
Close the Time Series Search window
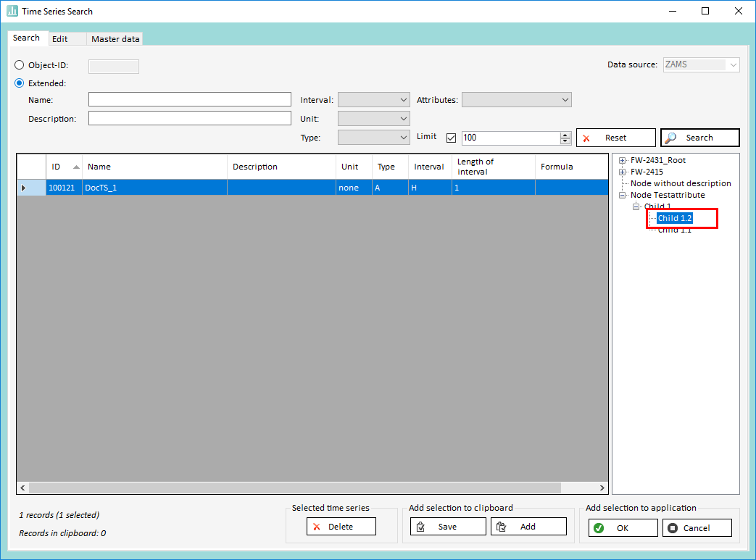pyautogui.click(x=738, y=11)
